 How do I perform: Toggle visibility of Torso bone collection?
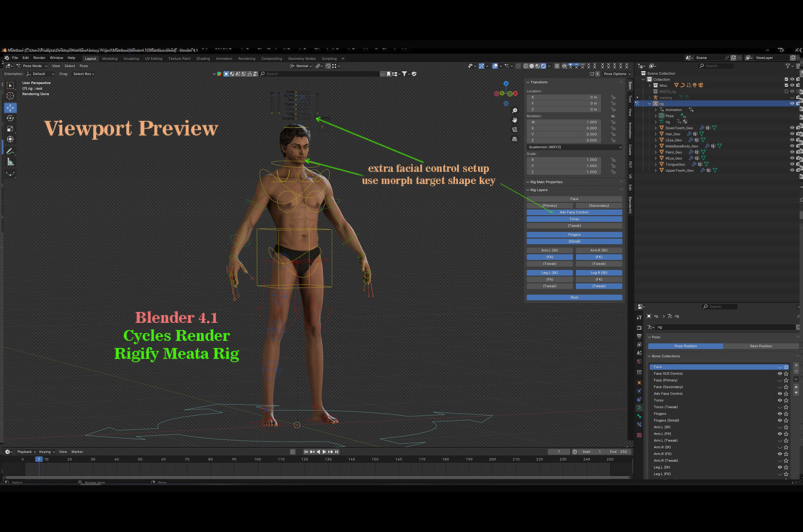click(x=780, y=400)
